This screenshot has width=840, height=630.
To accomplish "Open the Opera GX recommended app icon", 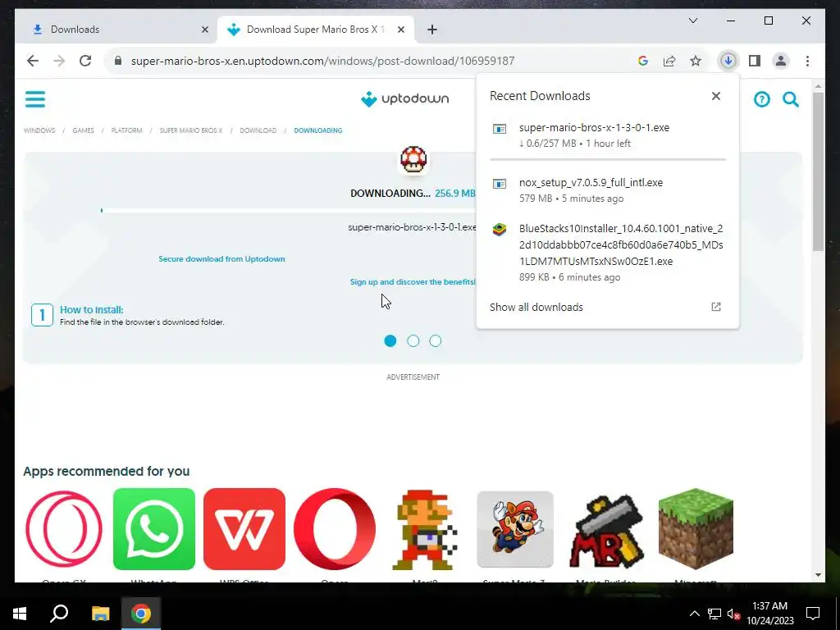I will 64,529.
